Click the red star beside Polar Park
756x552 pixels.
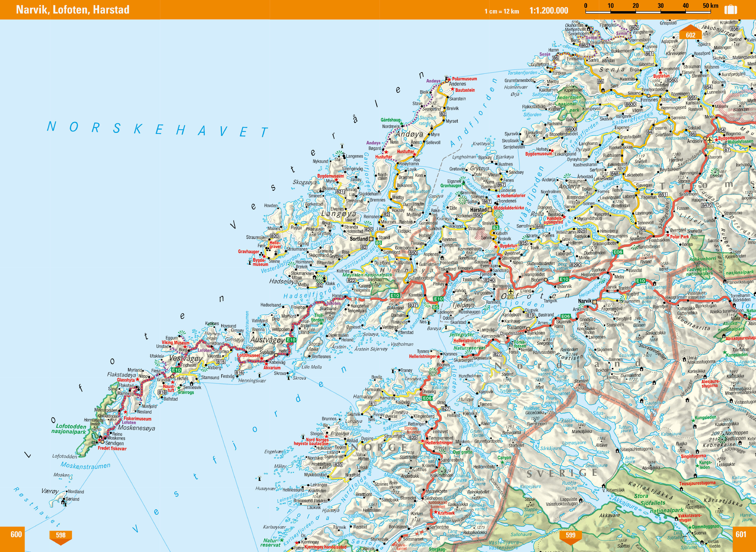[x=668, y=235]
